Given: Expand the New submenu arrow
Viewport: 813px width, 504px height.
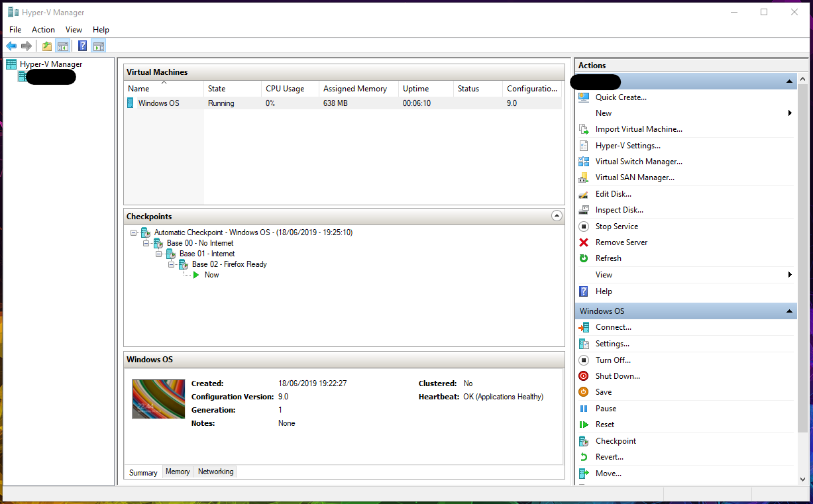Looking at the screenshot, I should (x=790, y=113).
